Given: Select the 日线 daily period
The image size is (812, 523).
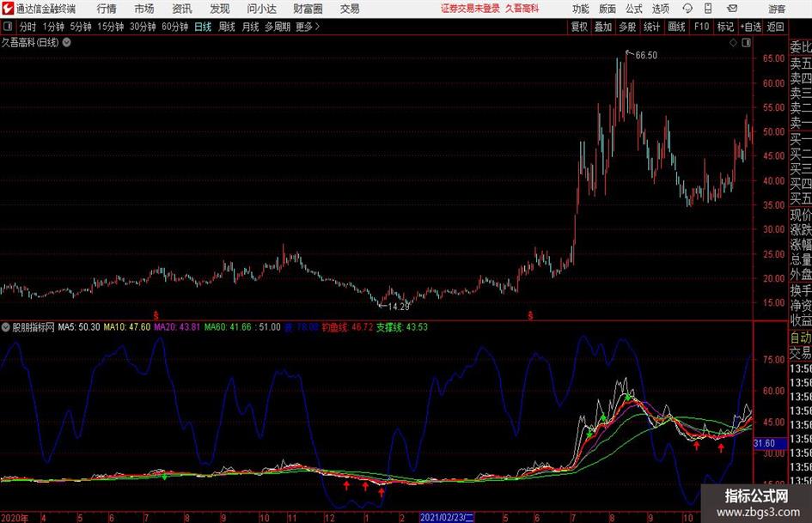Looking at the screenshot, I should click(x=203, y=27).
